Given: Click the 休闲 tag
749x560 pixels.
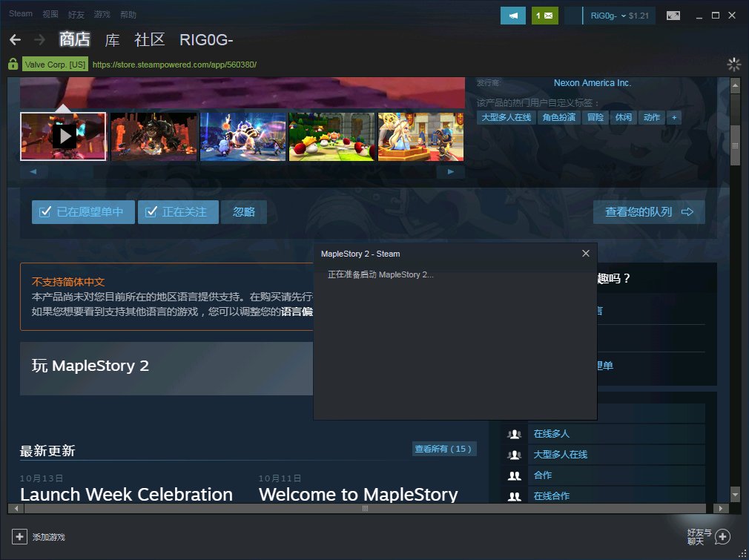Looking at the screenshot, I should (x=624, y=117).
